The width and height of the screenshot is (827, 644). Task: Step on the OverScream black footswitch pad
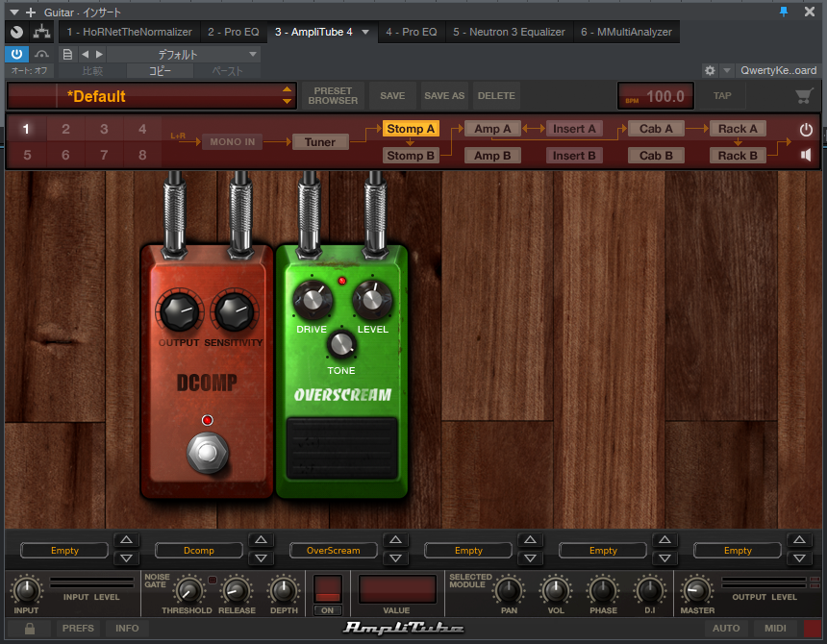click(341, 448)
